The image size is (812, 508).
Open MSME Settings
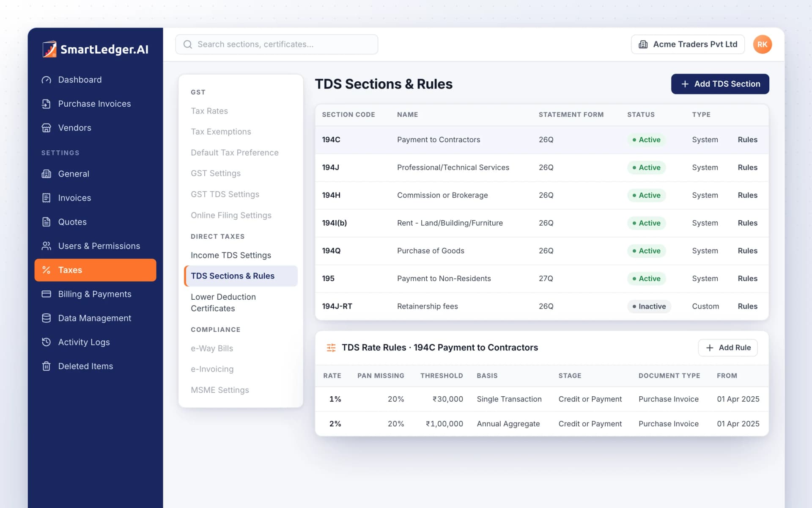click(x=220, y=390)
